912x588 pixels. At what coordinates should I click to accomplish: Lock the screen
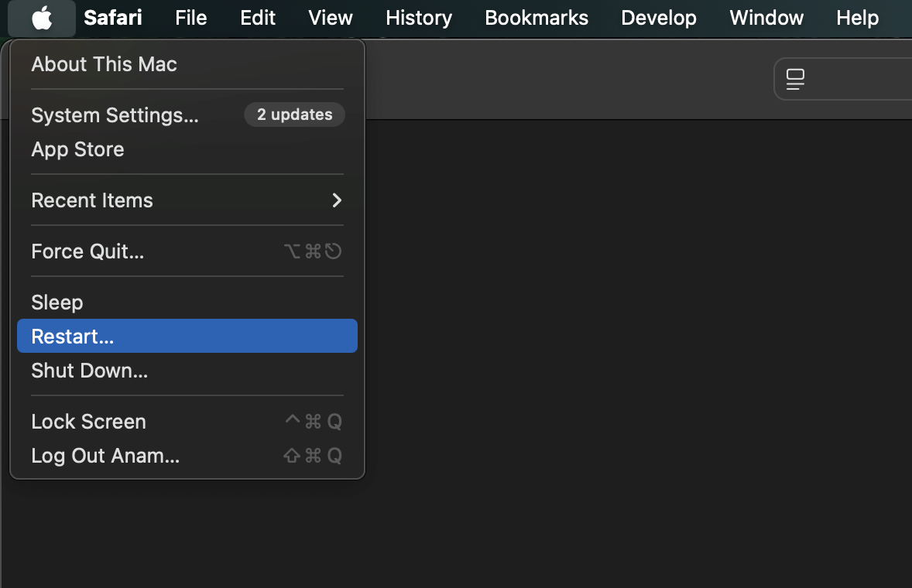(x=88, y=421)
